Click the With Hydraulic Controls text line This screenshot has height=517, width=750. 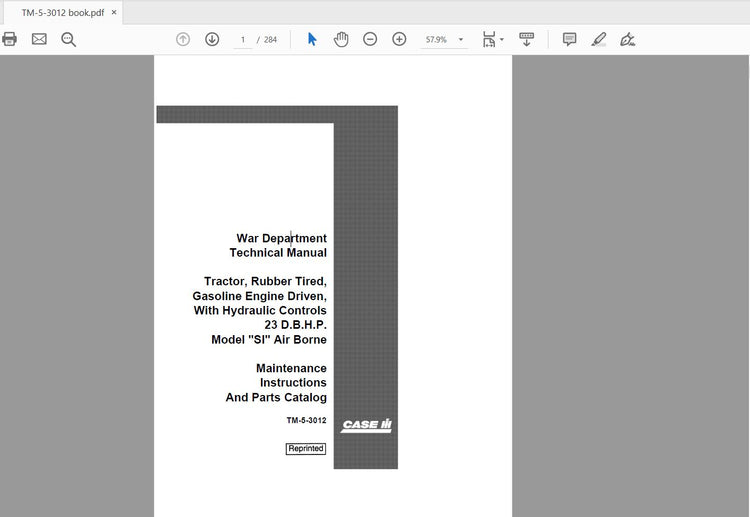[x=260, y=310]
